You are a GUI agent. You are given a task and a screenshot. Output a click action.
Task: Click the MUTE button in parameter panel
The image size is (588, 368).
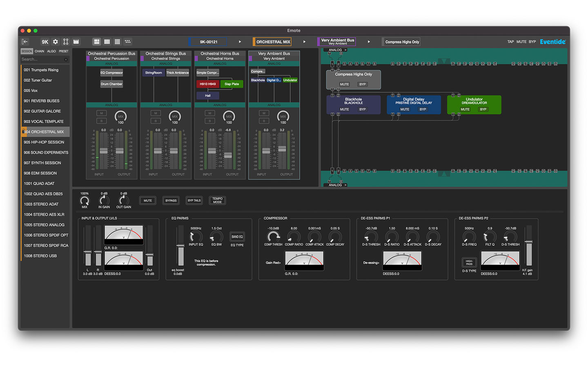click(148, 200)
